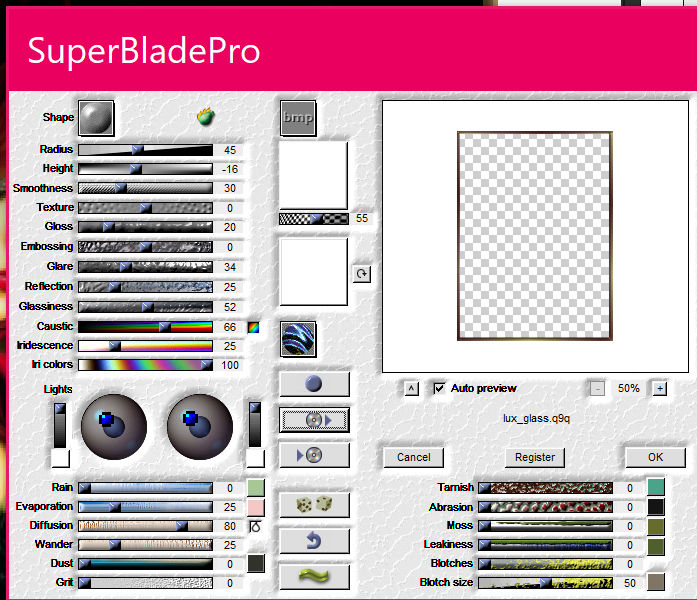Screen dimensions: 697x600
Task: Click the rotate arrow beside lower texture box
Action: click(361, 273)
